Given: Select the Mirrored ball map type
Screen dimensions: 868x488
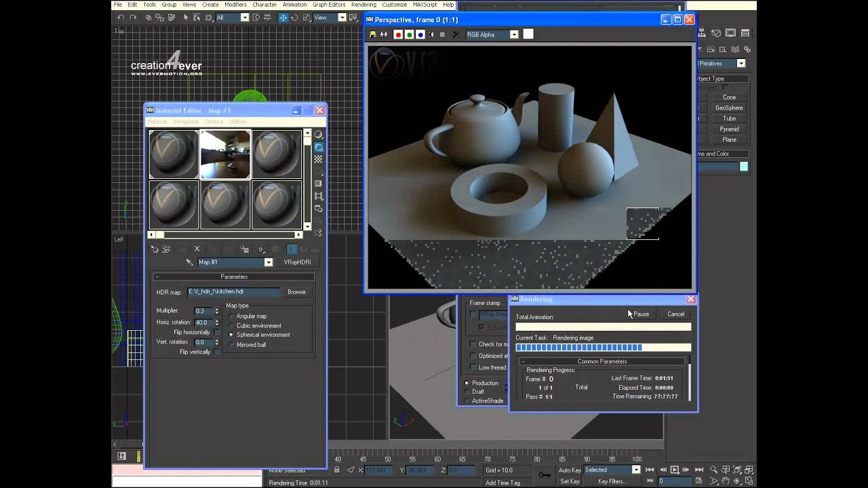Looking at the screenshot, I should [x=232, y=345].
